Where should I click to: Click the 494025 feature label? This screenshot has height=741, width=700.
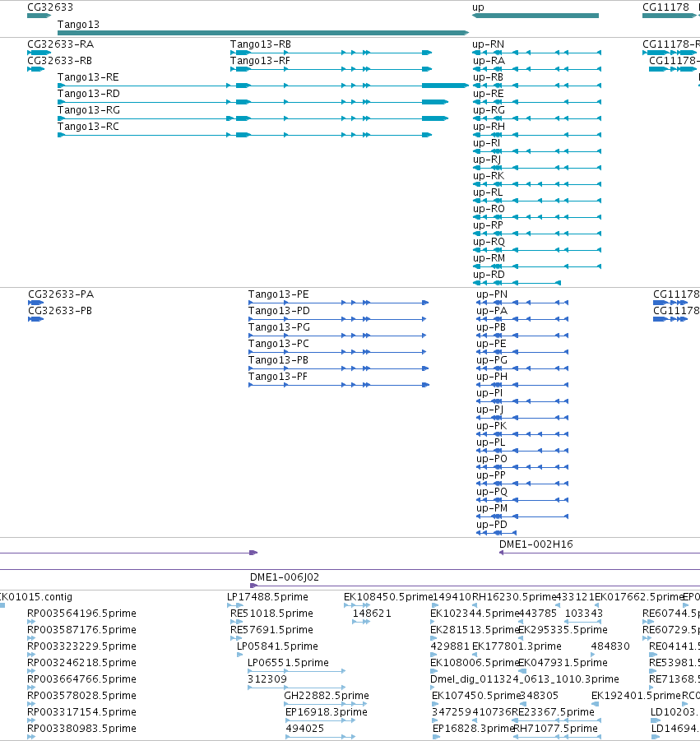pyautogui.click(x=305, y=728)
